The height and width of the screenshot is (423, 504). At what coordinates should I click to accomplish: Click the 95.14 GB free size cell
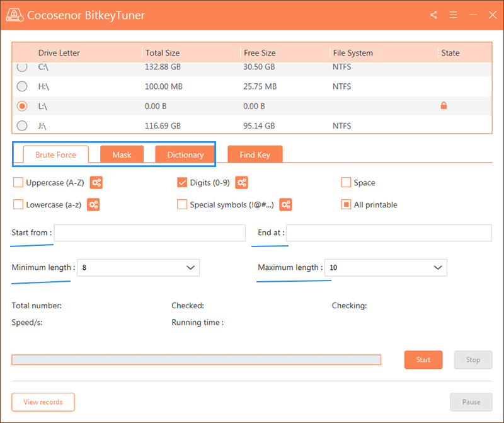tap(259, 125)
